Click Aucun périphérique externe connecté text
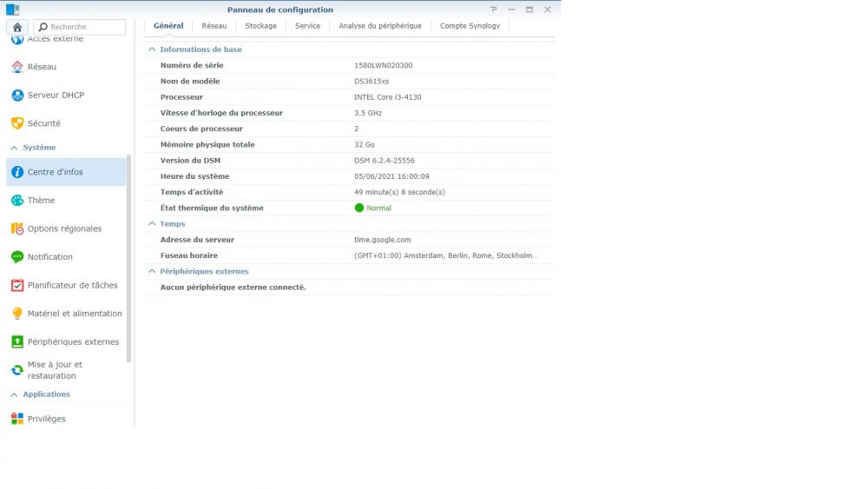The height and width of the screenshot is (489, 868). pyautogui.click(x=233, y=287)
